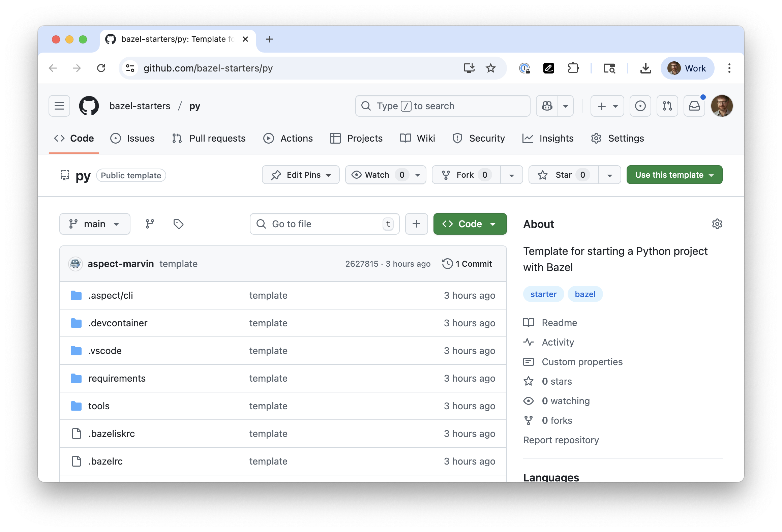Viewport: 782px width, 532px height.
Task: Open the notifications inbox icon
Action: point(694,106)
